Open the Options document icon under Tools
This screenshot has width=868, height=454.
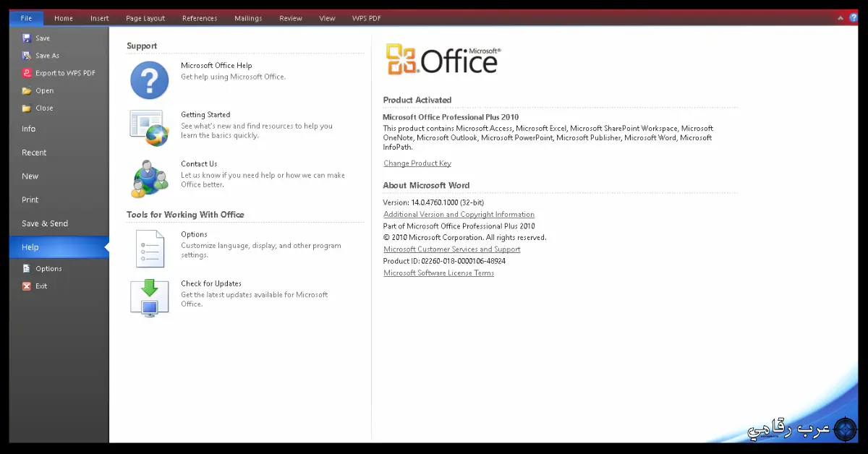pos(149,249)
